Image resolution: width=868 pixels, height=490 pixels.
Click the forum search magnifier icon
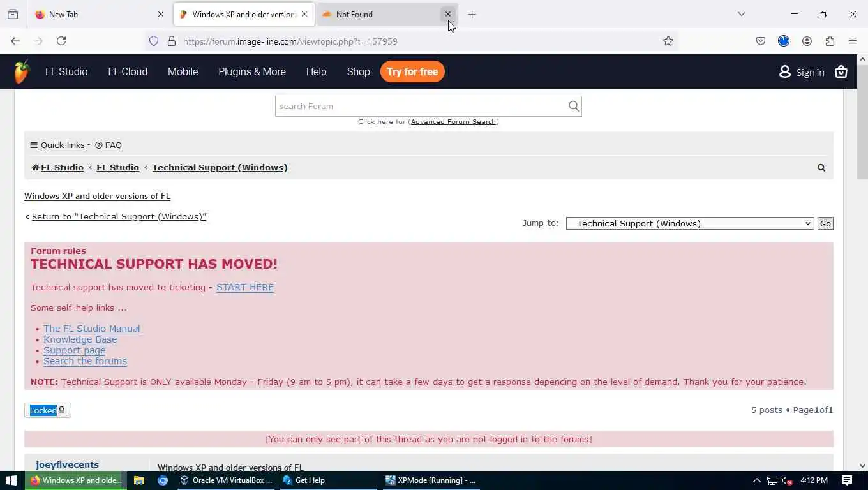pyautogui.click(x=574, y=107)
